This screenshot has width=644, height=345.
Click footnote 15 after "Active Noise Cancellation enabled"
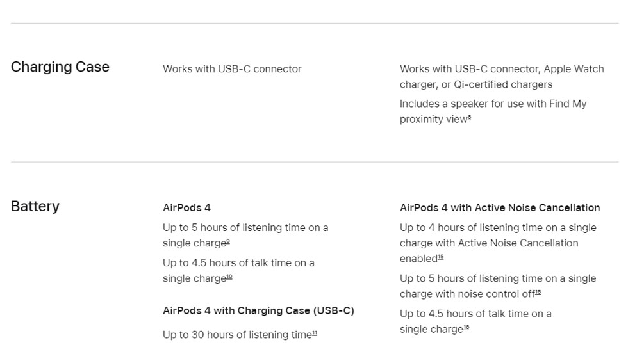pyautogui.click(x=440, y=257)
